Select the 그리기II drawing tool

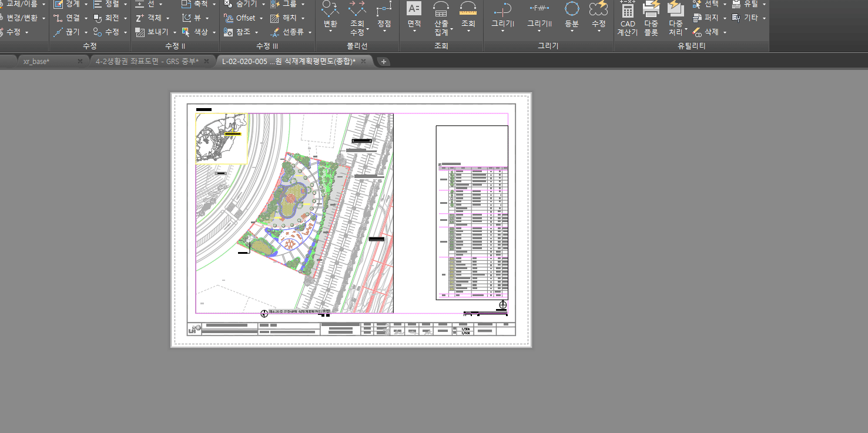(x=539, y=17)
